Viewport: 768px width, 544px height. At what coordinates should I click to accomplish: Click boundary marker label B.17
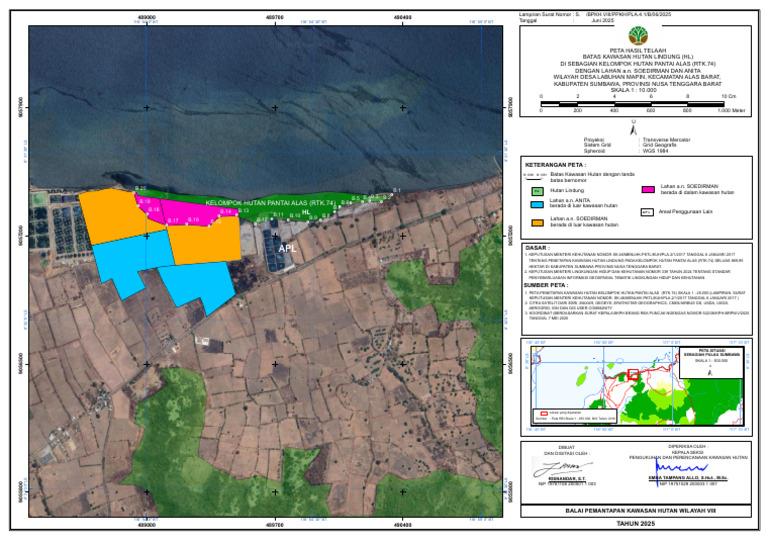coord(173,221)
